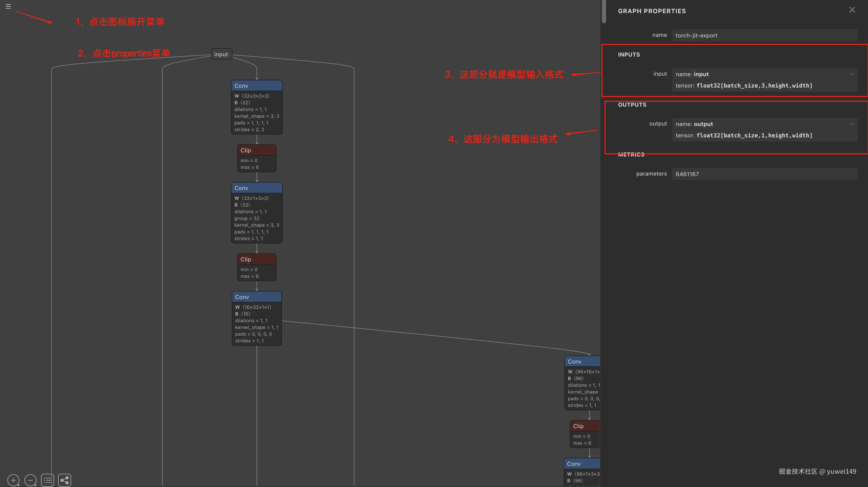
Task: Select the input node at graph top
Action: pyautogui.click(x=221, y=54)
